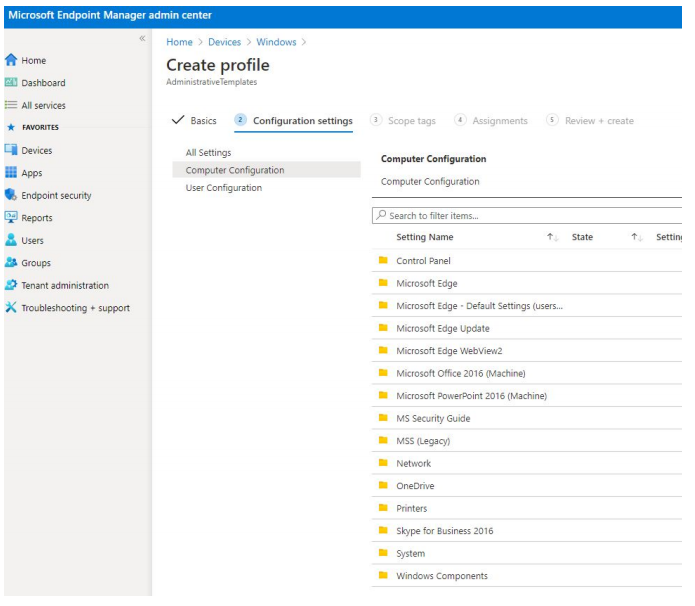Open the Groups sidebar item

point(36,263)
